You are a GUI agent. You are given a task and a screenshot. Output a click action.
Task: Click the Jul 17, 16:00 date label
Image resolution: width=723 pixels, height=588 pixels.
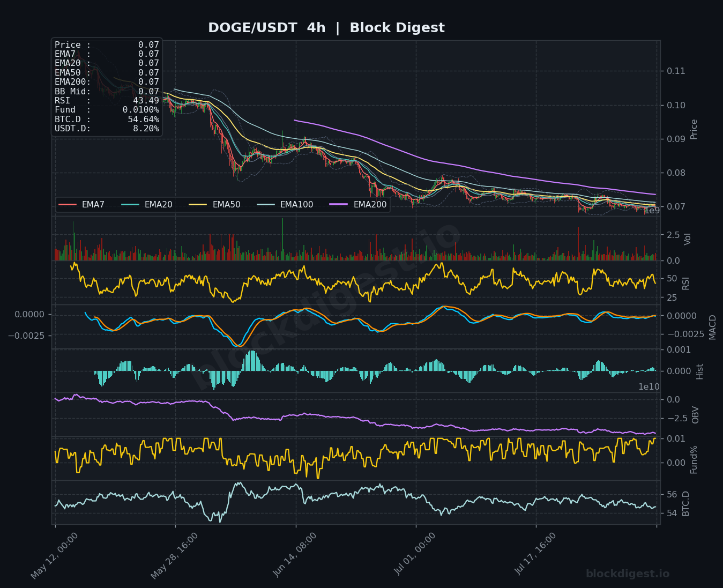pos(535,554)
